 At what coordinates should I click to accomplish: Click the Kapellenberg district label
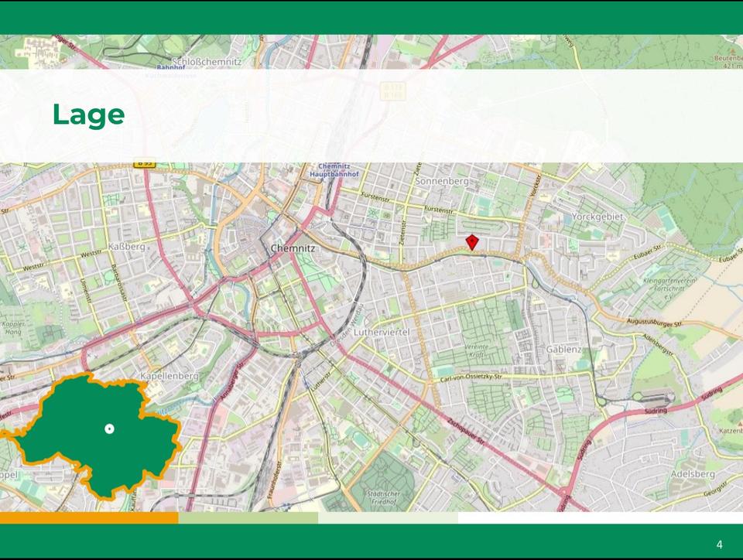[x=169, y=376]
